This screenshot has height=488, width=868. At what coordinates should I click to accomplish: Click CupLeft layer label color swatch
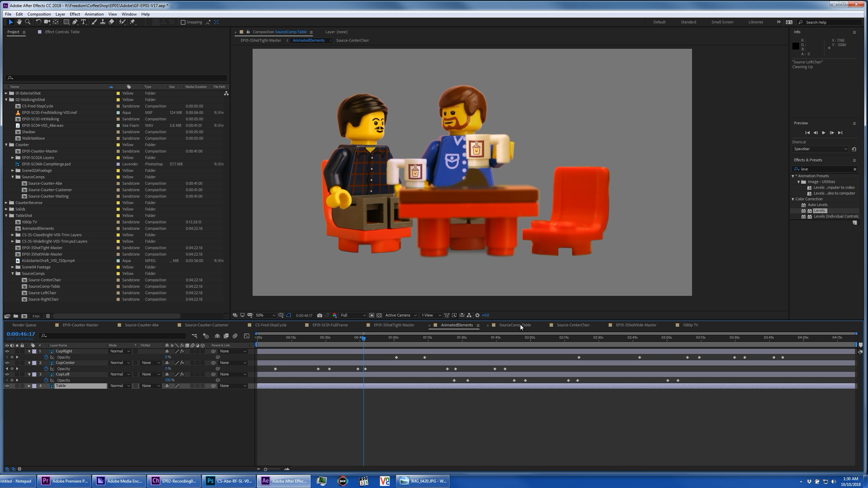(x=34, y=374)
